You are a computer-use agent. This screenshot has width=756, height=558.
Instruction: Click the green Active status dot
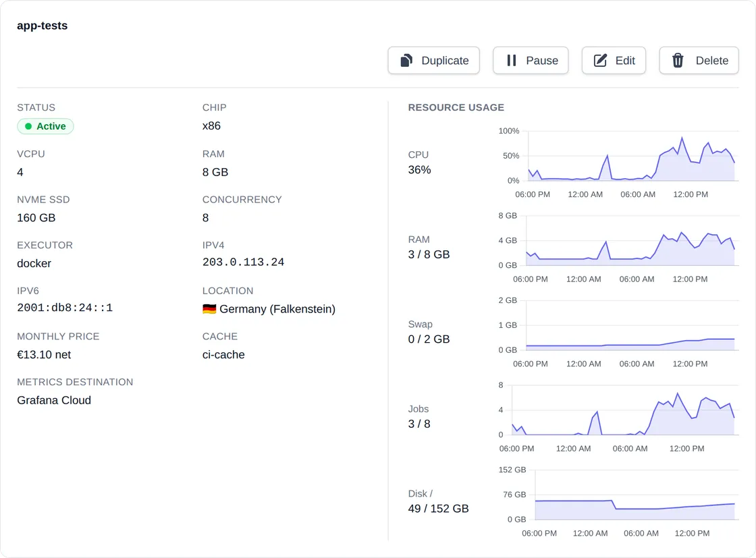tap(28, 126)
